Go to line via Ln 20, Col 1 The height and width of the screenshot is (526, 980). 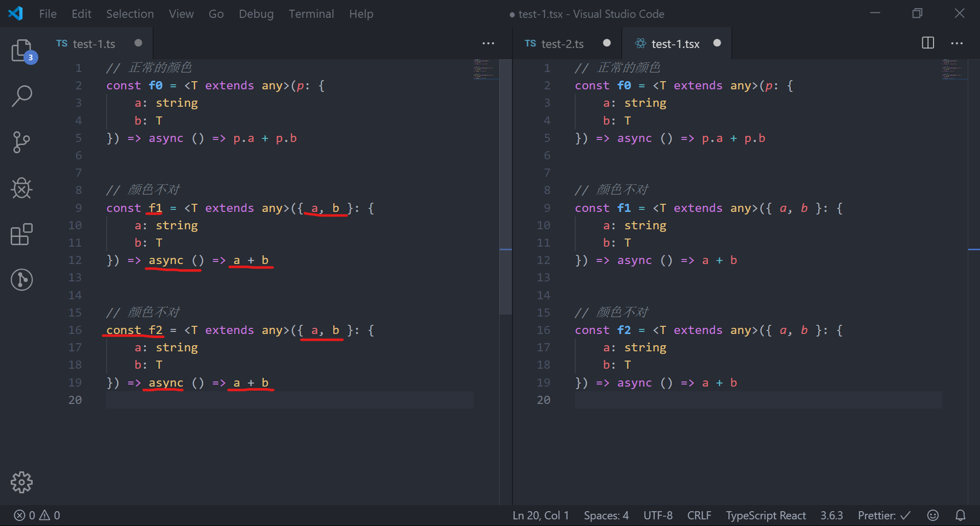coord(540,515)
